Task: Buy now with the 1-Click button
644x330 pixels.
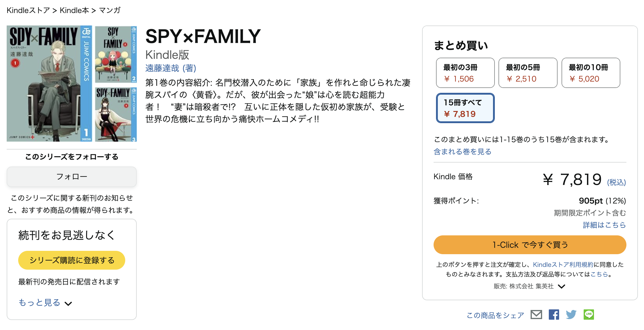Action: (530, 244)
